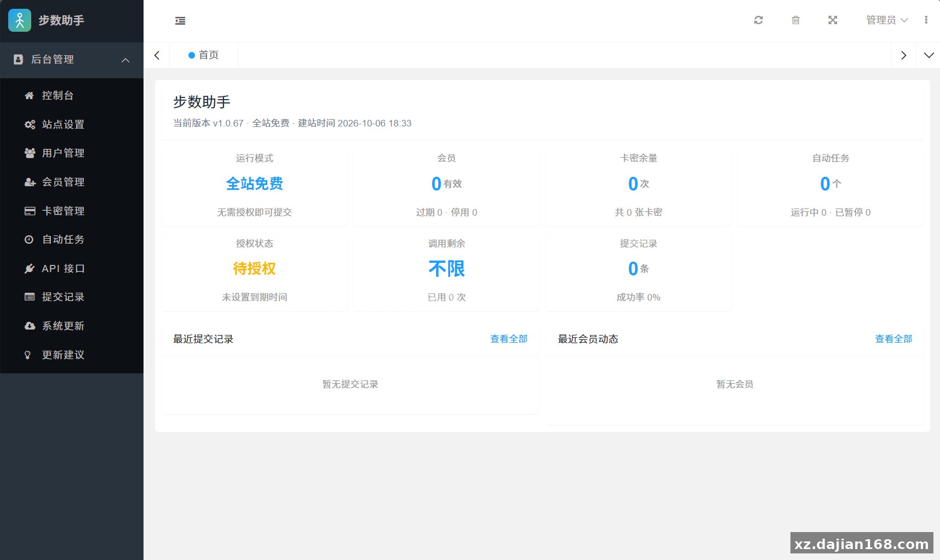
Task: Click the list icon beside 提交记录
Action: pyautogui.click(x=30, y=297)
